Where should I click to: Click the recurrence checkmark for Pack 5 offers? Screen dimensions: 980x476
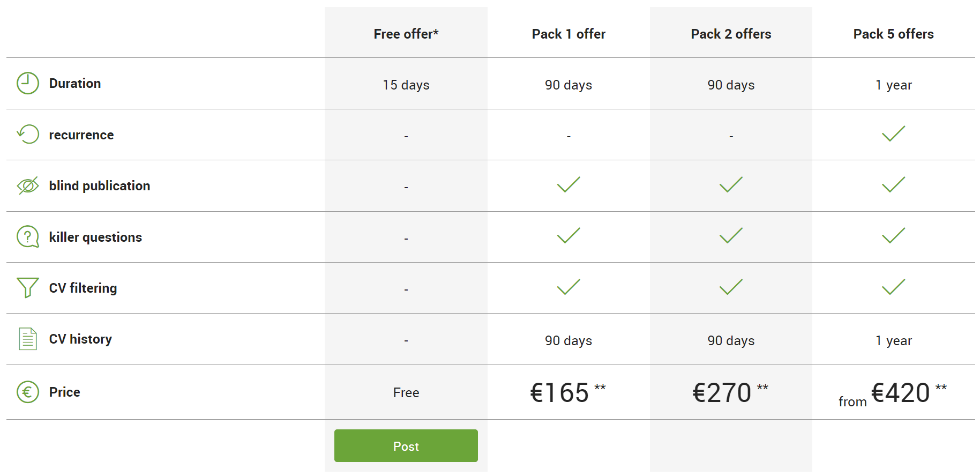coord(893,133)
